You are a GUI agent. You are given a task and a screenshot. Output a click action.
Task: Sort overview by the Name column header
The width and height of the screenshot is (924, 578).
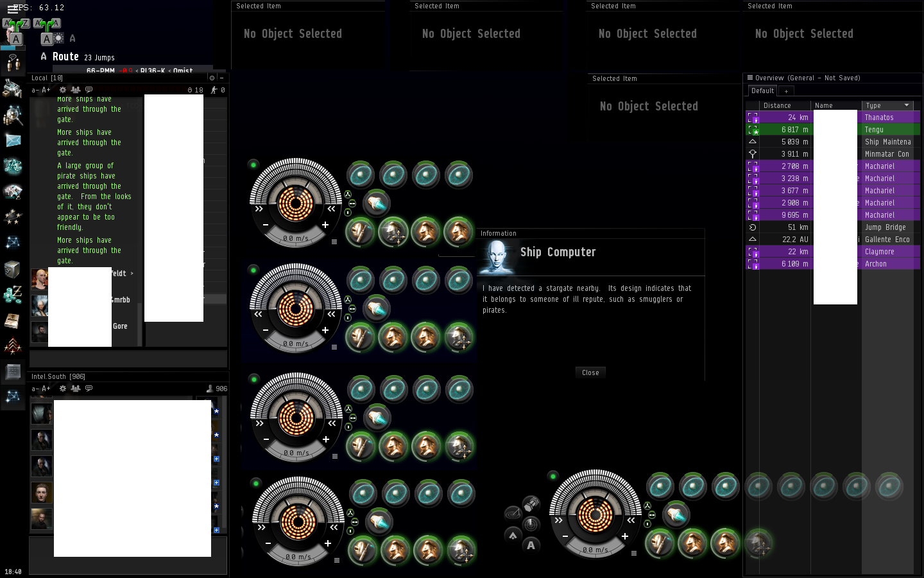pyautogui.click(x=836, y=105)
